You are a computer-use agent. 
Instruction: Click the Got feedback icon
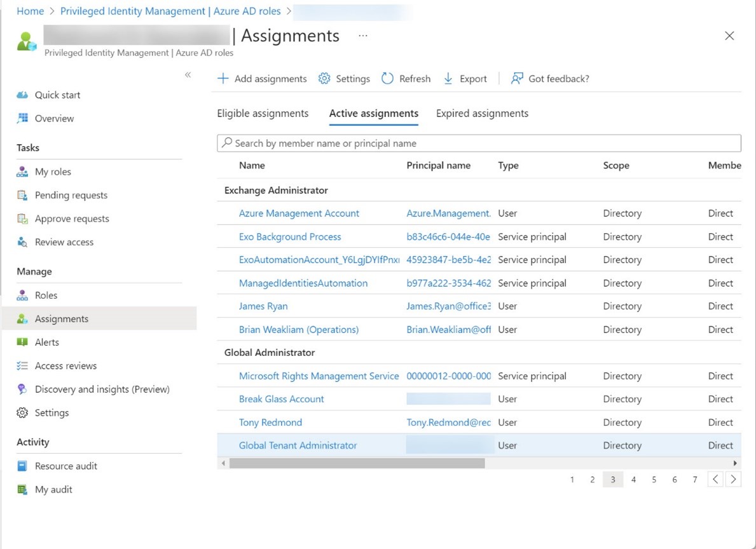coord(517,79)
